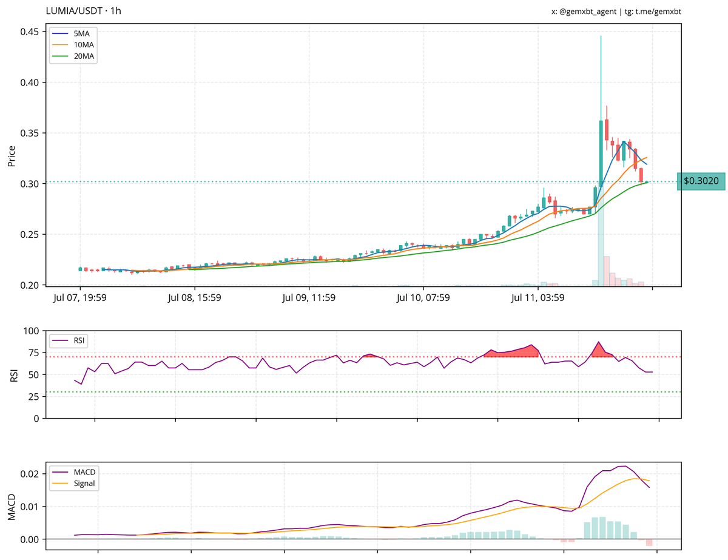Screen dimensions: 728x560
Task: Click the 0.01 tick on the MACD axis
Action: pos(30,507)
